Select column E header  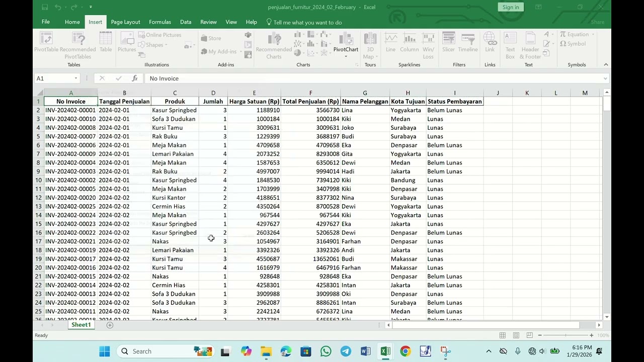(x=254, y=93)
